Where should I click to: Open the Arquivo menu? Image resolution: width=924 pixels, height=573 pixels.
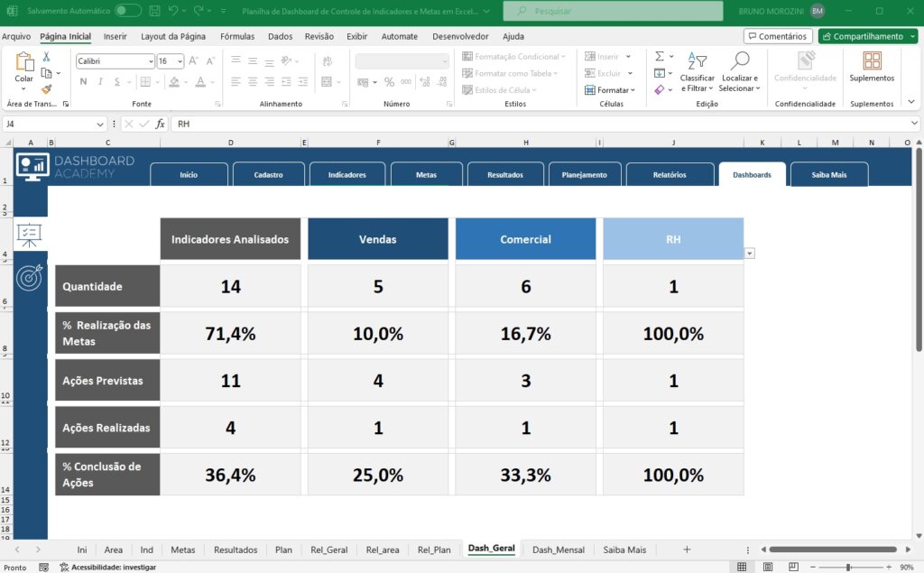[x=16, y=36]
